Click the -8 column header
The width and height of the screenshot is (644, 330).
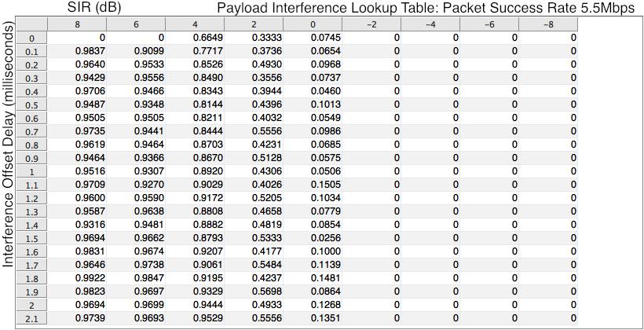[x=548, y=24]
